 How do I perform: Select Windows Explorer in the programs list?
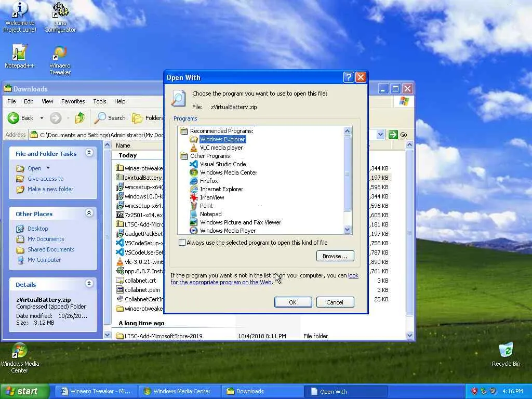point(222,139)
